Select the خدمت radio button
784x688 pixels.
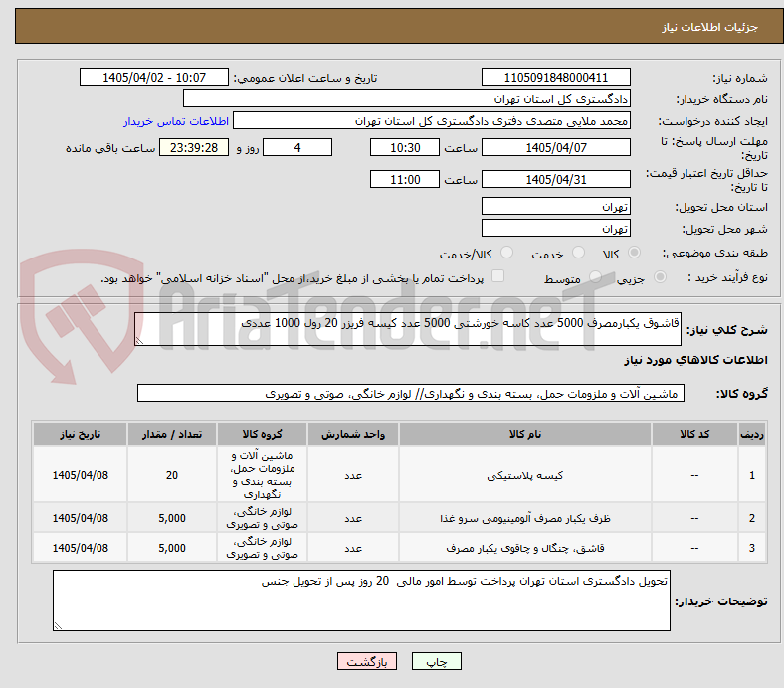point(578,253)
